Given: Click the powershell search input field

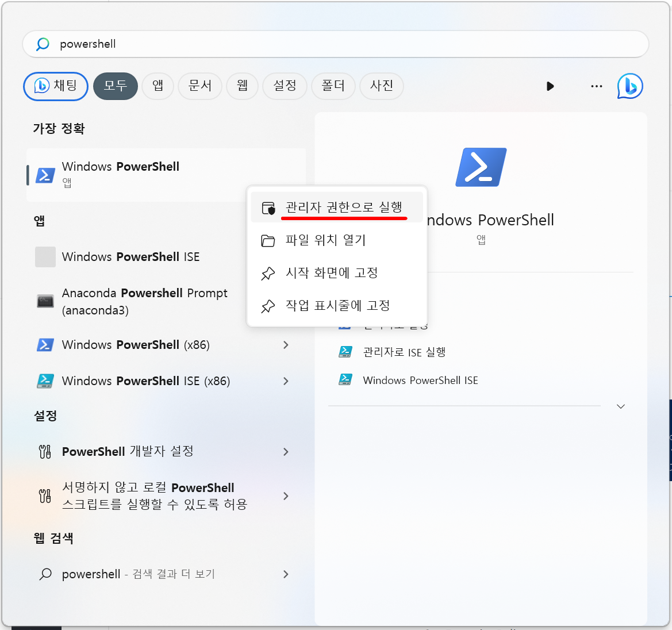Looking at the screenshot, I should [336, 44].
